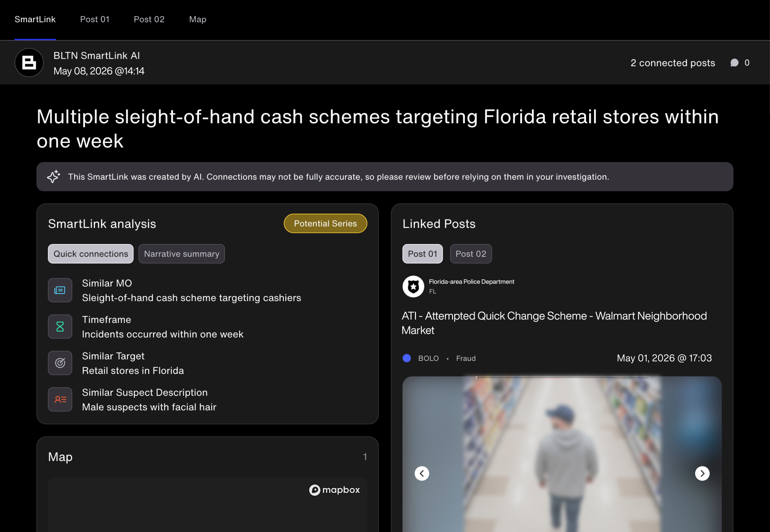Click the Fraud category label
Image resolution: width=770 pixels, height=532 pixels.
(x=466, y=358)
